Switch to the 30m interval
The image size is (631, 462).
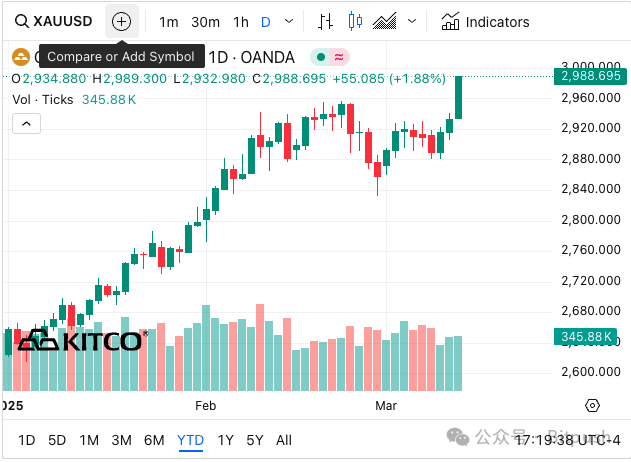click(x=205, y=21)
